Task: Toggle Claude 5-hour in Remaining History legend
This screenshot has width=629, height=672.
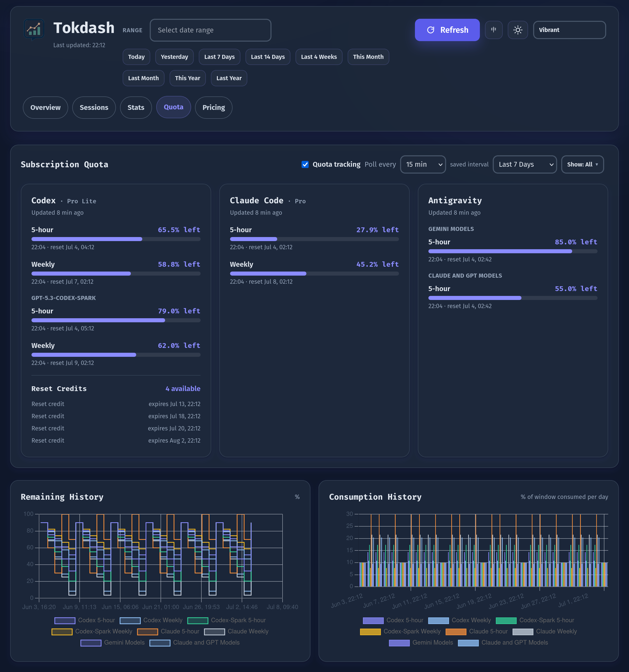Action: (x=168, y=631)
